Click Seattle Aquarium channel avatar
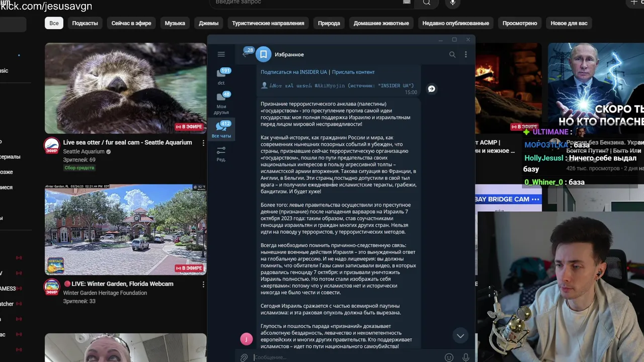644x362 pixels. click(52, 145)
